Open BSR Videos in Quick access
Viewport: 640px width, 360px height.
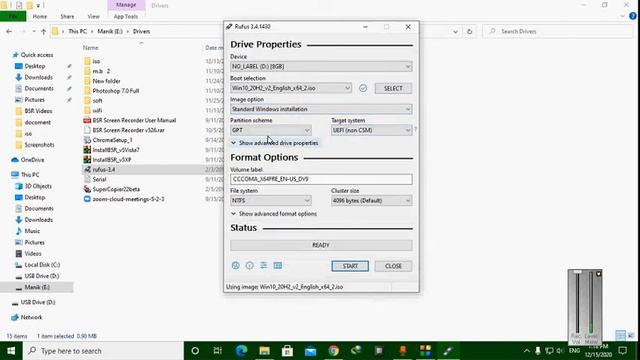coord(38,111)
